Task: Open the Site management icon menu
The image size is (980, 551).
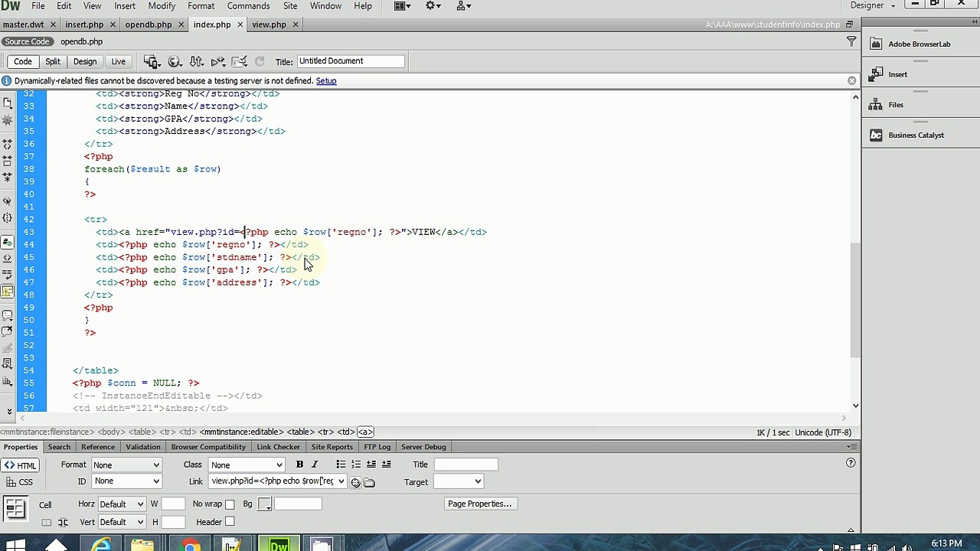Action: (x=463, y=6)
